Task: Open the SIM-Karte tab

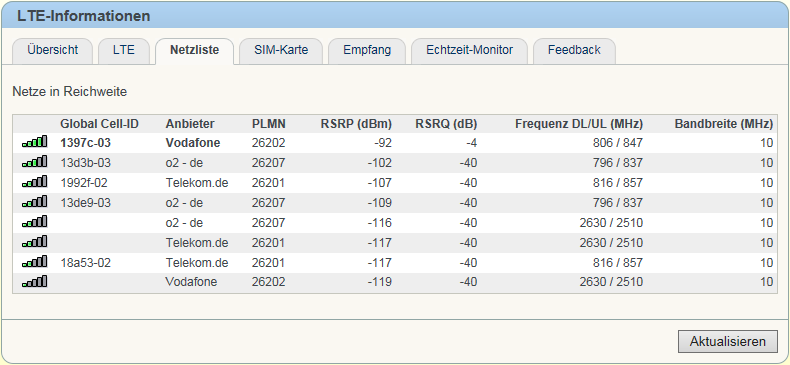Action: 281,50
